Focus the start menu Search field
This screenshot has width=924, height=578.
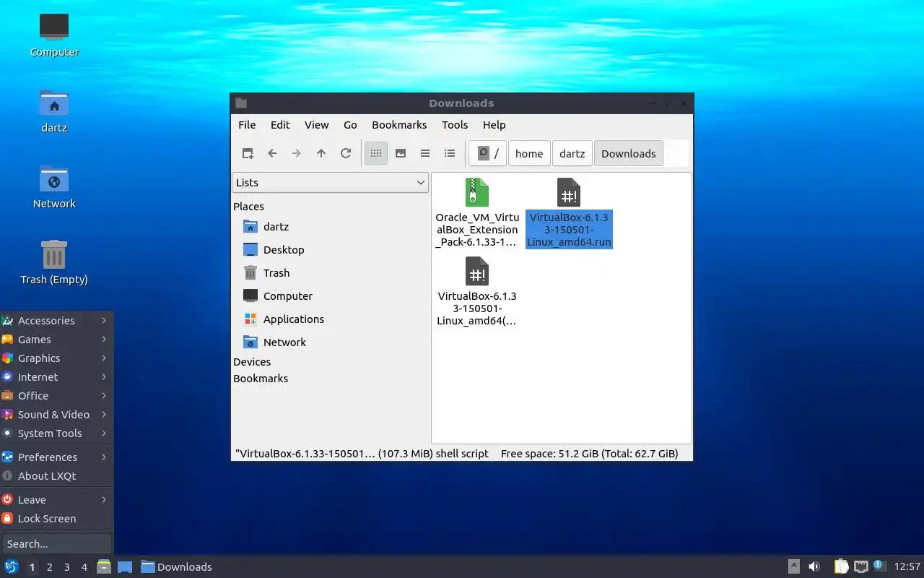tap(56, 543)
